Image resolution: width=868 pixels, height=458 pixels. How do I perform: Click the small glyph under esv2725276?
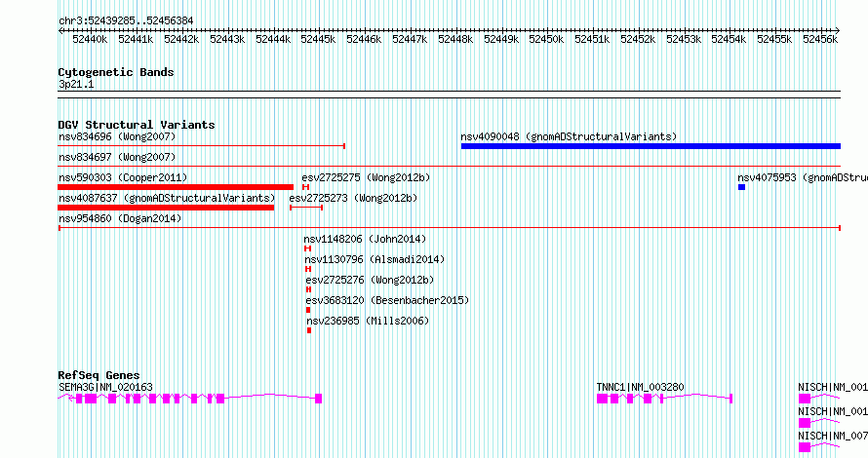pos(308,289)
